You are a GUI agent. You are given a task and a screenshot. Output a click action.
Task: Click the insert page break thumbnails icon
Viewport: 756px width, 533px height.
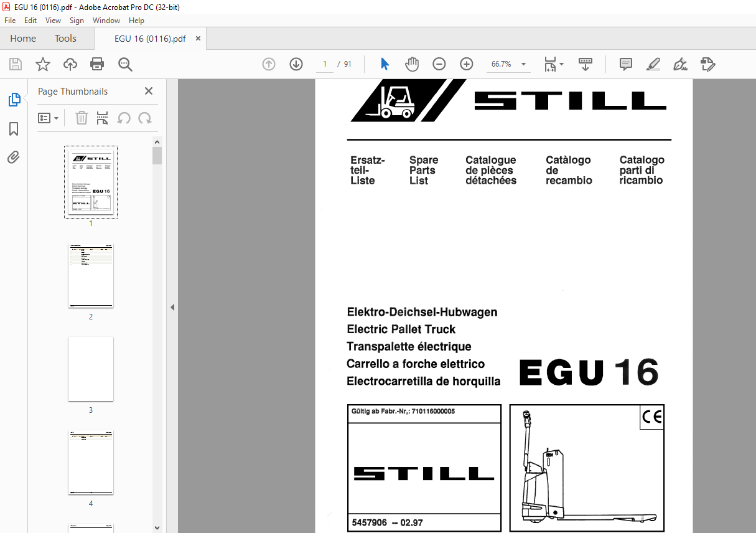click(x=103, y=118)
